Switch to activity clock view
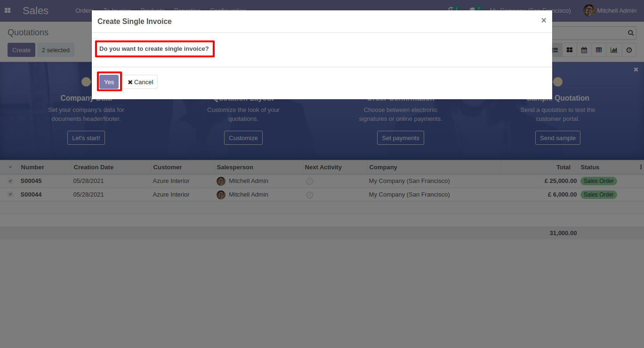 point(629,50)
